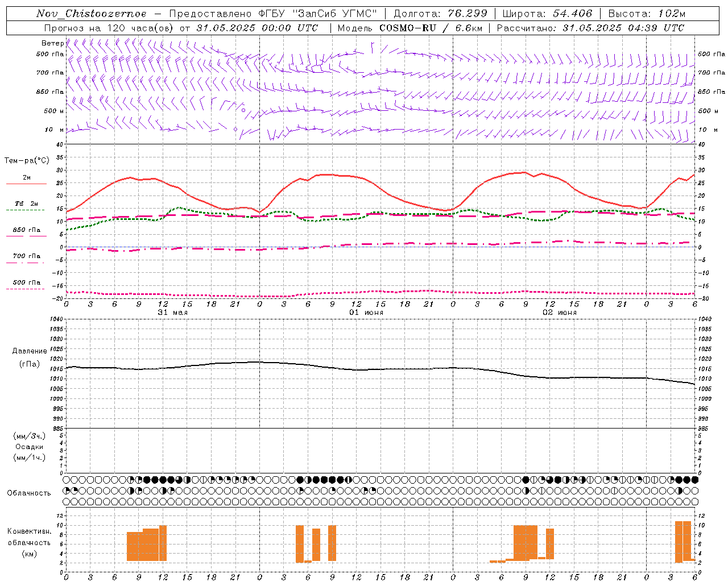Viewport: 728px width, 582px height.
Task: Select the model name COSMO-RU / 6.6км
Action: (x=430, y=28)
